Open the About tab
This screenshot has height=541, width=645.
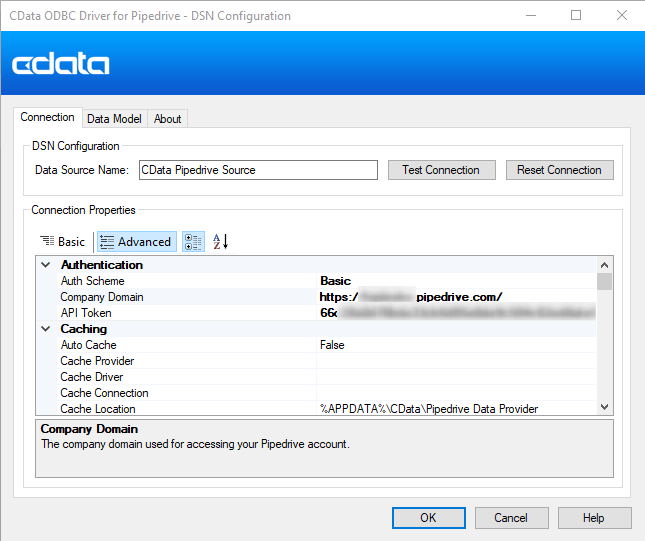pyautogui.click(x=167, y=119)
